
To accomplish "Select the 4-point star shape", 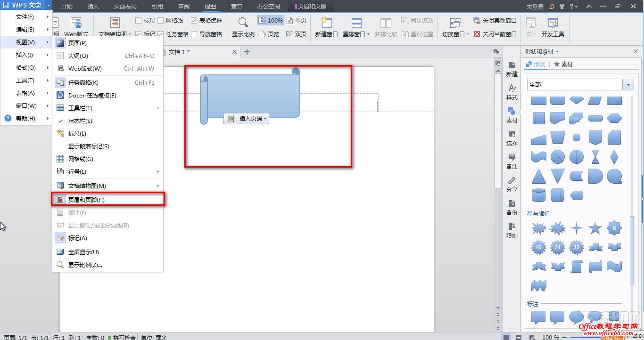I will [577, 228].
